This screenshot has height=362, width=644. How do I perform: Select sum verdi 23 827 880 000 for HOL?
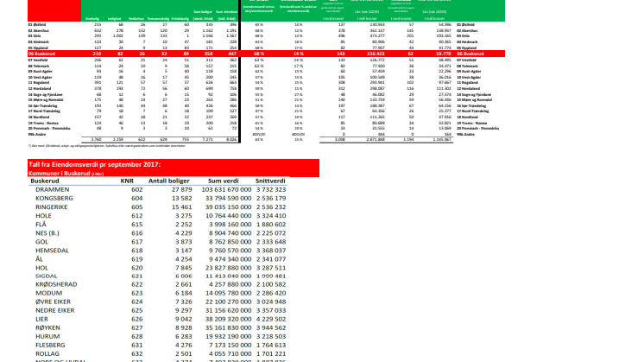(x=229, y=268)
